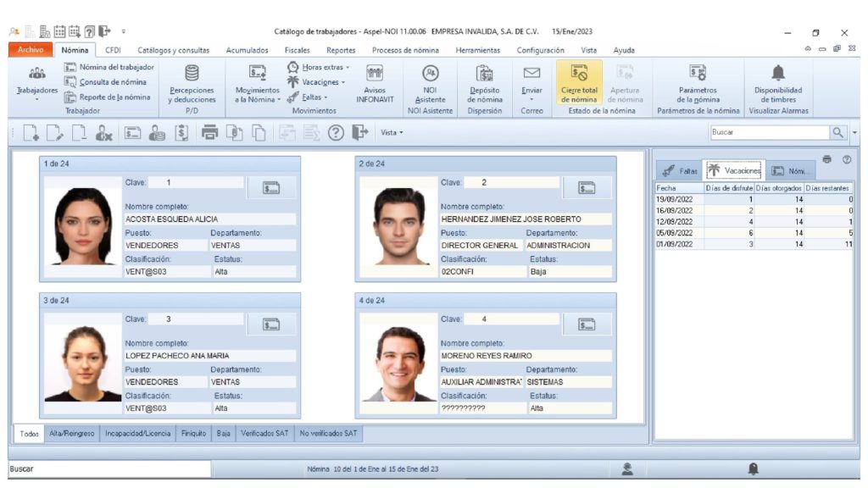Click payroll receipt icon on worker 1 card
This screenshot has height=488, width=868.
coord(271,188)
